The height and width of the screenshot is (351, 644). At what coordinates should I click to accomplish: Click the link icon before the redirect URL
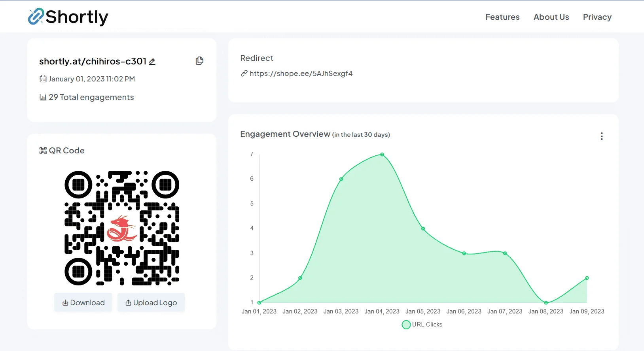[x=244, y=74]
